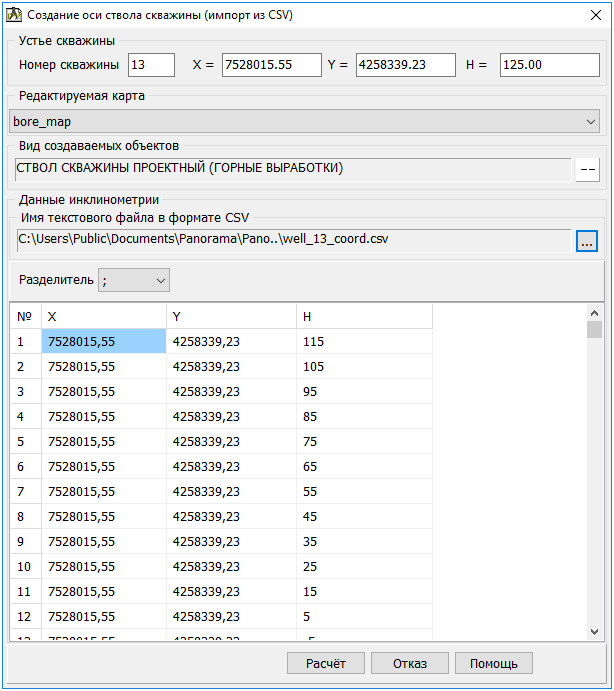Select the H column header
This screenshot has height=691, width=614.
364,316
